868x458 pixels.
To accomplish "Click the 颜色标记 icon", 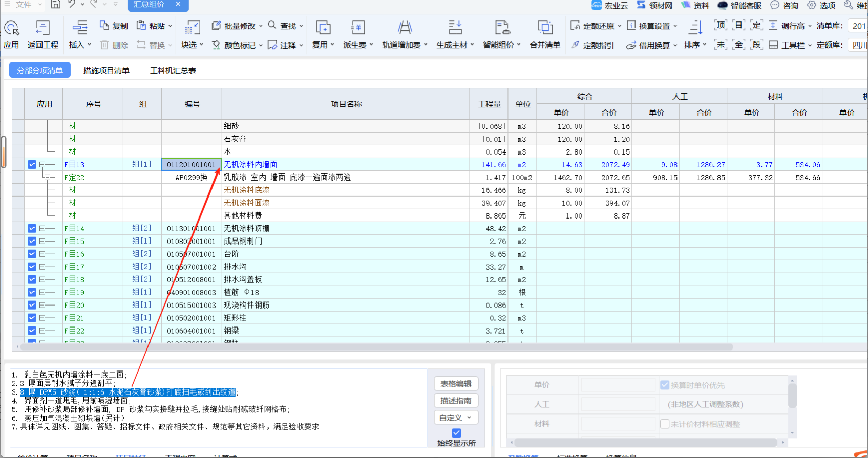I will (x=217, y=45).
